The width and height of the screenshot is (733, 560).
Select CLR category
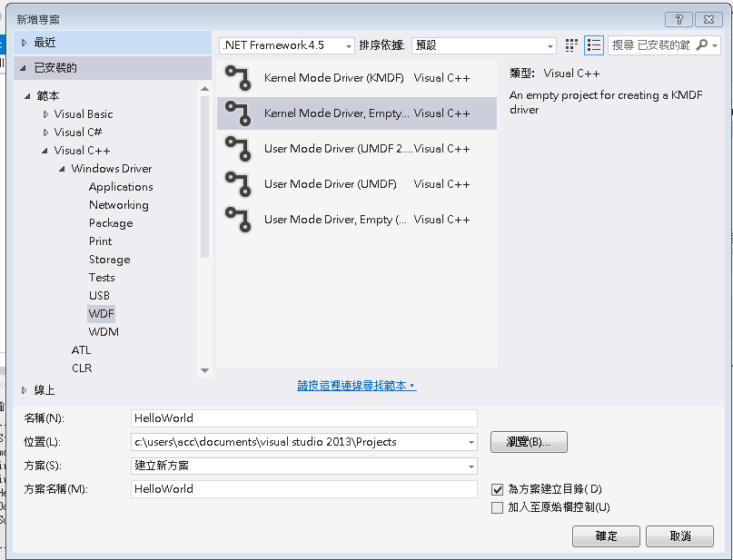(82, 368)
